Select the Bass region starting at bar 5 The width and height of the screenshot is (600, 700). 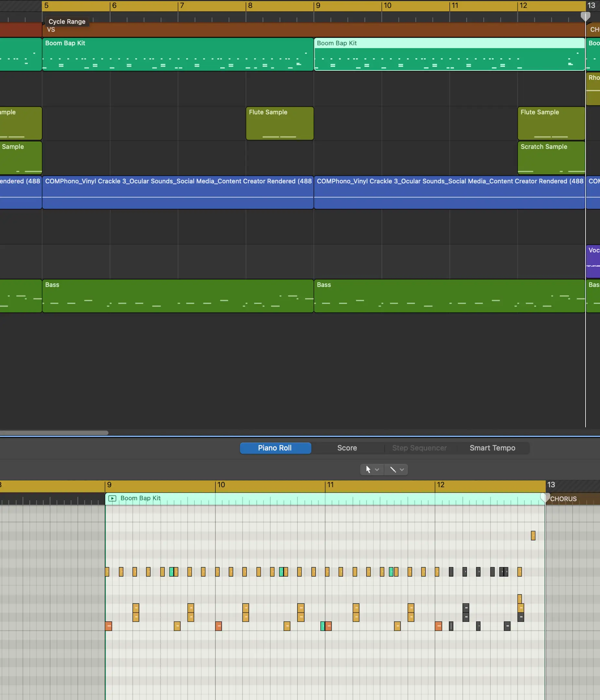pyautogui.click(x=178, y=296)
